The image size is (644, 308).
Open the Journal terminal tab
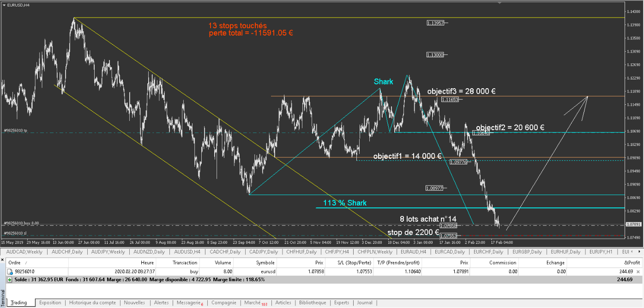point(364,303)
